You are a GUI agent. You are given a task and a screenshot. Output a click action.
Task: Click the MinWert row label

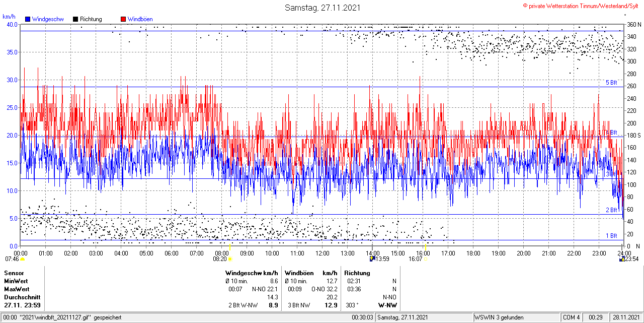pyautogui.click(x=16, y=281)
